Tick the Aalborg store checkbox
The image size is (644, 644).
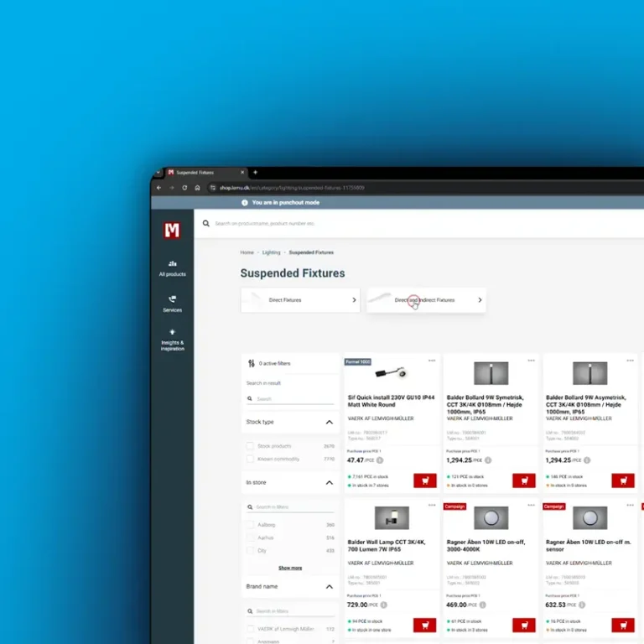(250, 525)
